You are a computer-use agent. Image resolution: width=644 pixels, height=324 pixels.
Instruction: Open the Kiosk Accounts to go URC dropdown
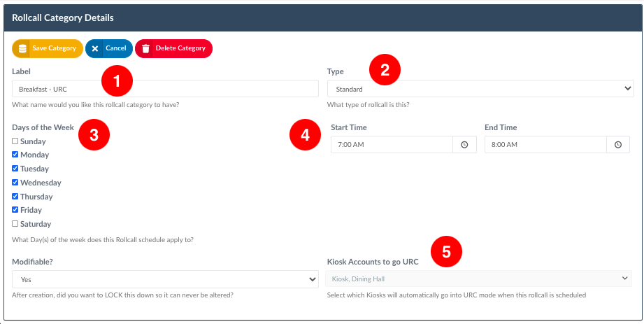click(x=478, y=279)
